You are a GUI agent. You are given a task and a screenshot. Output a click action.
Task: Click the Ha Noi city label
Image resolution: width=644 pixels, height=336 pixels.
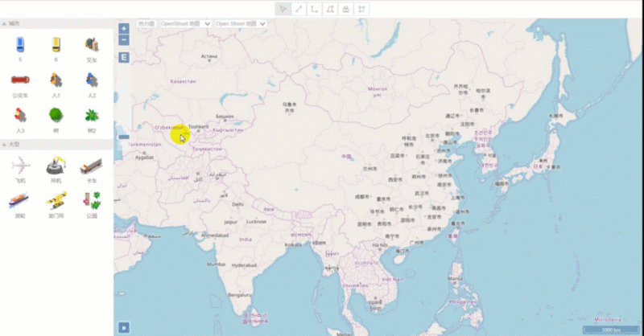(380, 245)
